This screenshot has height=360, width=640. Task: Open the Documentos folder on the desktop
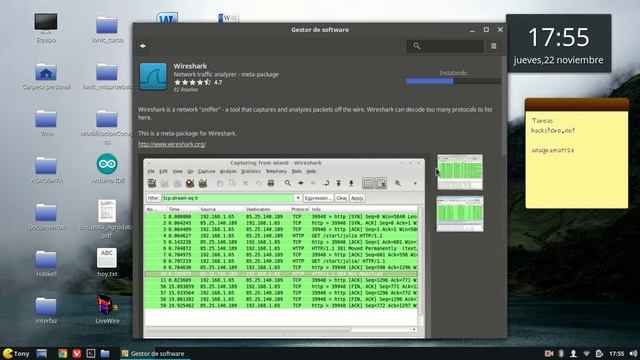(x=46, y=216)
